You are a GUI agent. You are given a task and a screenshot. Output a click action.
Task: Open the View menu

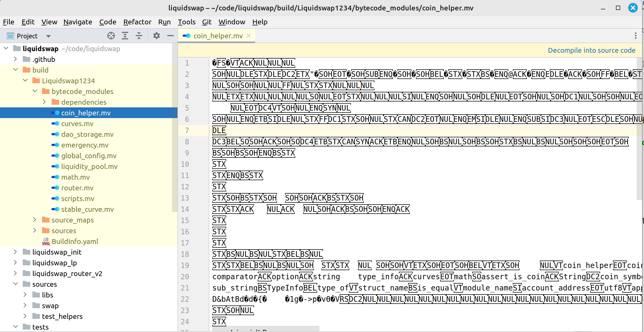49,22
